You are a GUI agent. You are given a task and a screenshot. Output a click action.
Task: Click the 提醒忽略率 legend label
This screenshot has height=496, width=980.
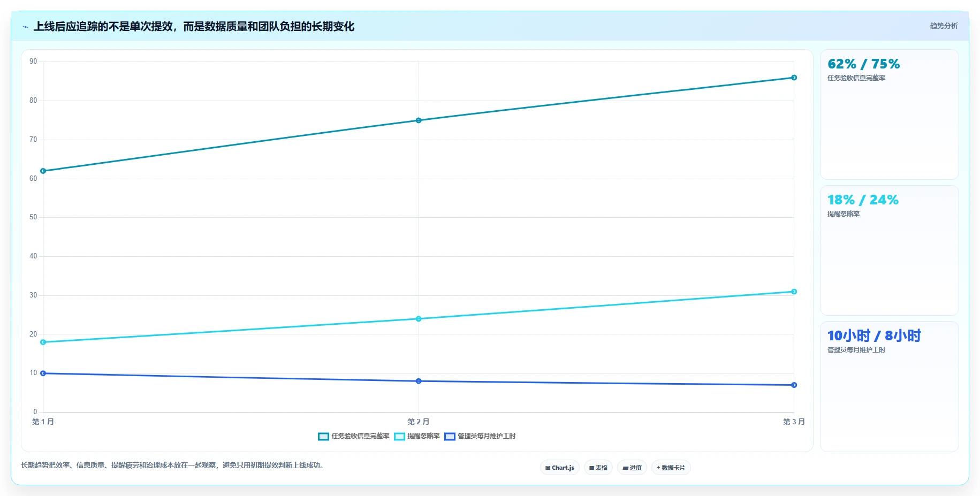(x=423, y=436)
